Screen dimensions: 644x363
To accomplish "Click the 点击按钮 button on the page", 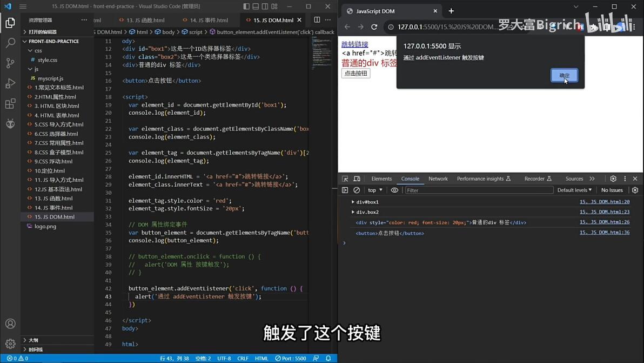I will [355, 73].
